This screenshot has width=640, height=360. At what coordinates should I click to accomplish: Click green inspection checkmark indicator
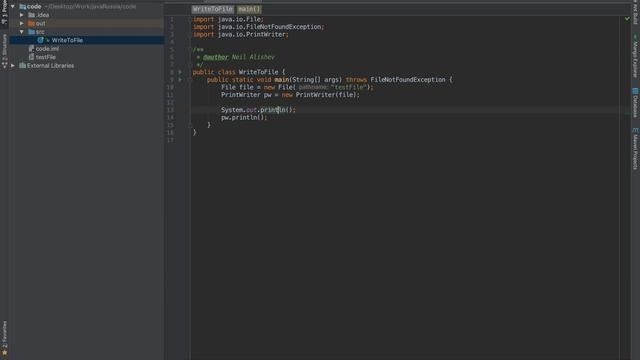pos(627,19)
